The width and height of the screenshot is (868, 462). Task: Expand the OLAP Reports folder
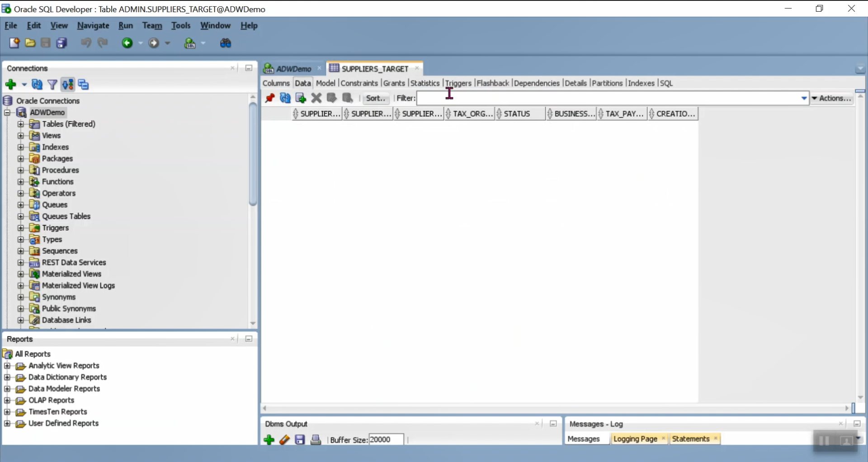pos(7,401)
